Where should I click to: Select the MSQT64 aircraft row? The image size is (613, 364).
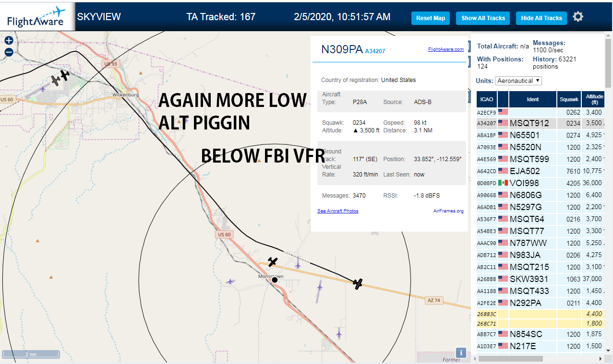pyautogui.click(x=541, y=219)
